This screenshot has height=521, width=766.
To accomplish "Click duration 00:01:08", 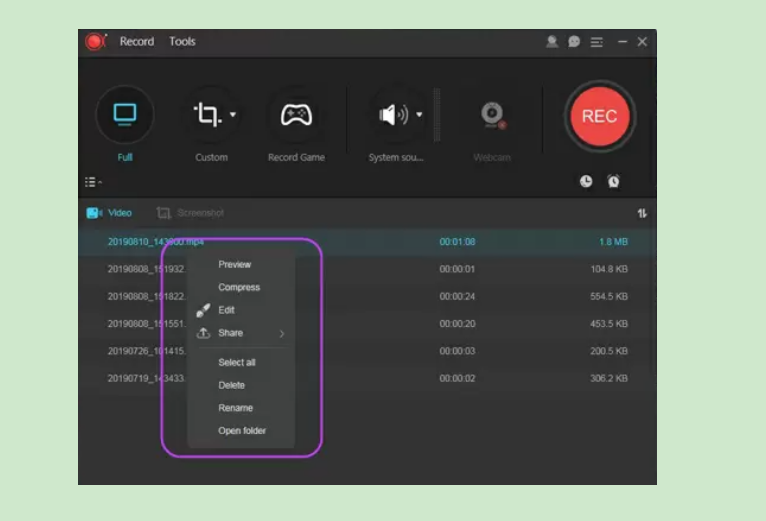I will pos(457,242).
